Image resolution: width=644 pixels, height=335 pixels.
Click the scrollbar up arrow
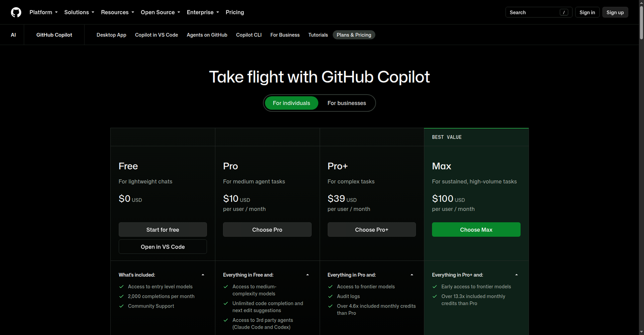[x=641, y=2]
